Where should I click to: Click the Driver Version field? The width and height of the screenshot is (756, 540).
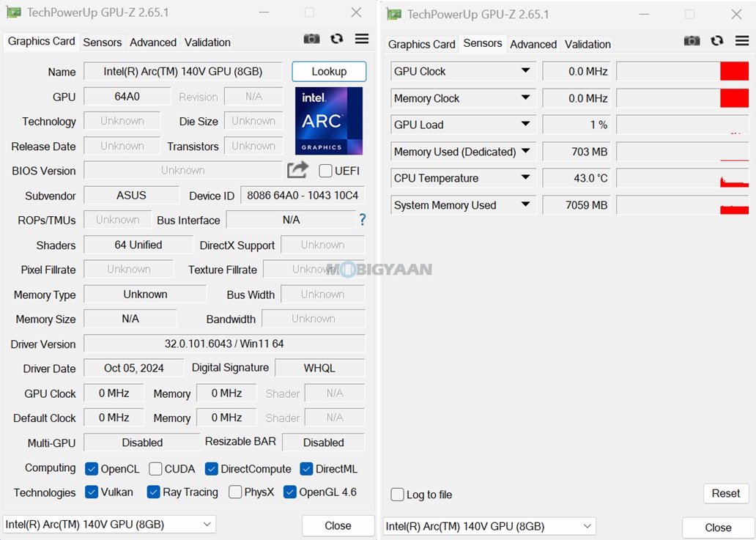coord(224,344)
